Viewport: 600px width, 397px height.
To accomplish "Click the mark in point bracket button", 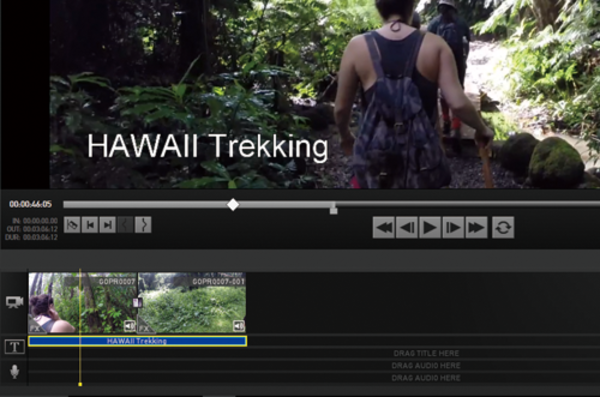I will click(126, 225).
